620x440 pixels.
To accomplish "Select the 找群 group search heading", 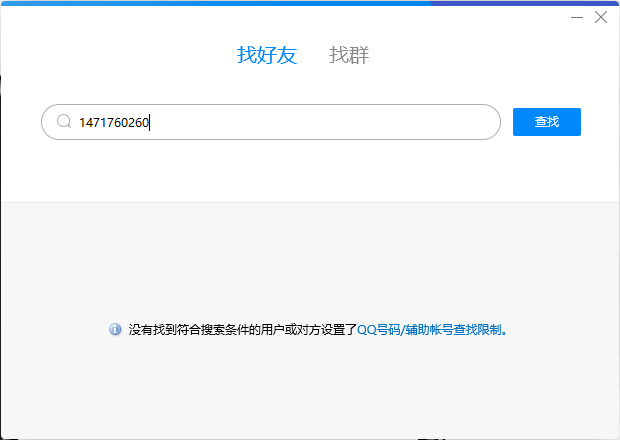I will click(x=349, y=55).
